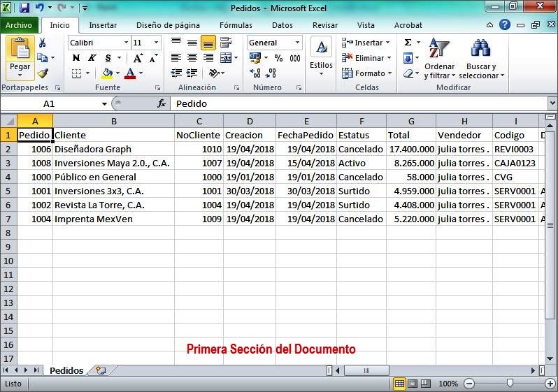Image resolution: width=558 pixels, height=392 pixels.
Task: Click the Copy icon in Portapapeles
Action: click(x=43, y=57)
